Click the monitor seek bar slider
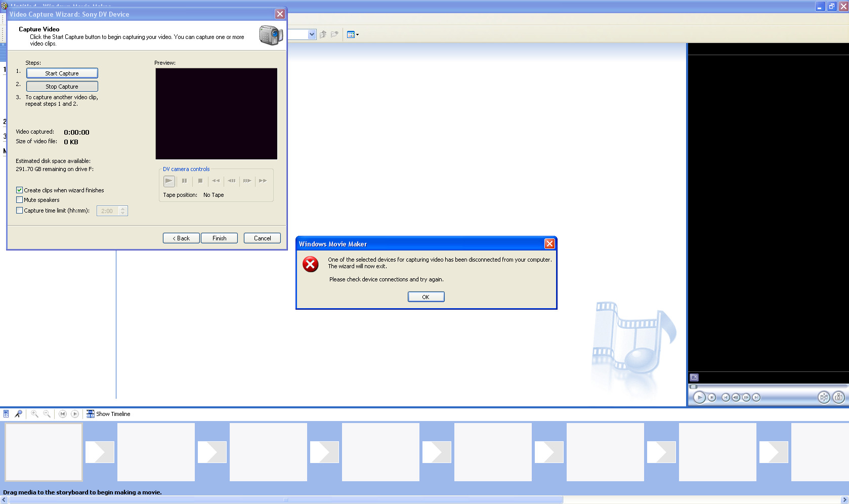 point(694,387)
